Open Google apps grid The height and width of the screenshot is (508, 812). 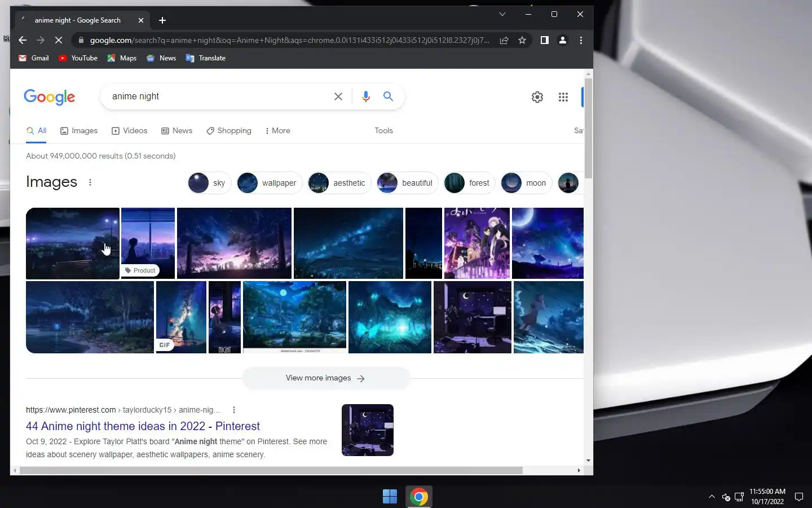(563, 97)
